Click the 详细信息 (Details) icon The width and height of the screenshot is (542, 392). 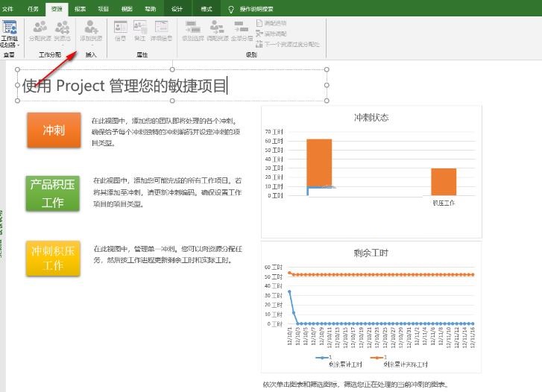tap(160, 31)
